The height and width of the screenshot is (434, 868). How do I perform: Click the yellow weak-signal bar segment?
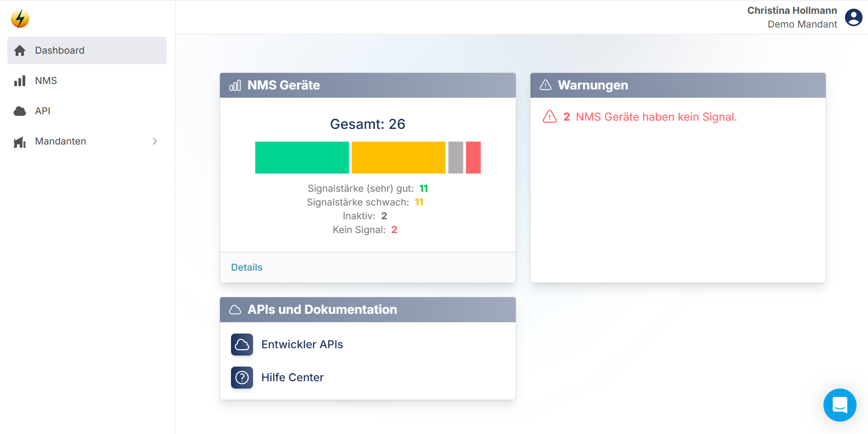click(398, 157)
